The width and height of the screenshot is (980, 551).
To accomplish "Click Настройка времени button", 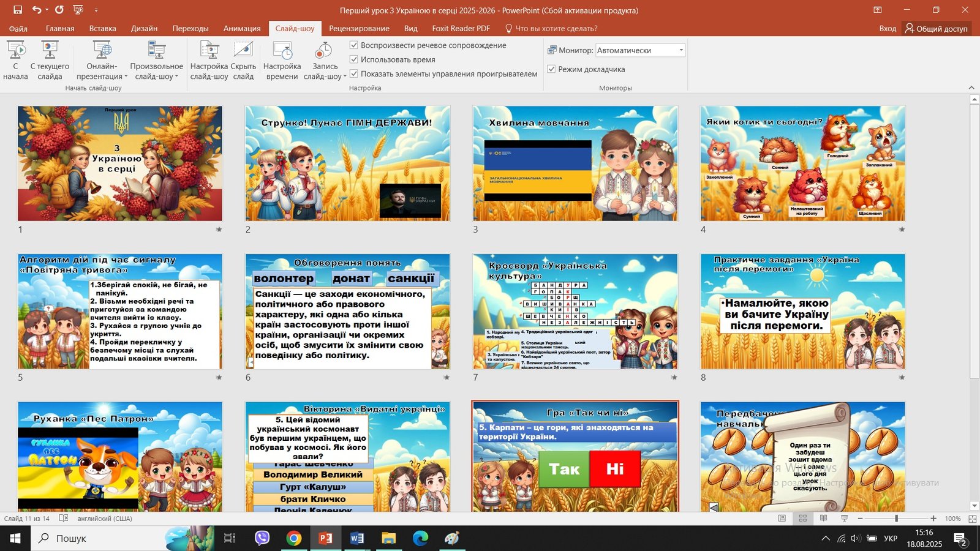I will pyautogui.click(x=282, y=60).
